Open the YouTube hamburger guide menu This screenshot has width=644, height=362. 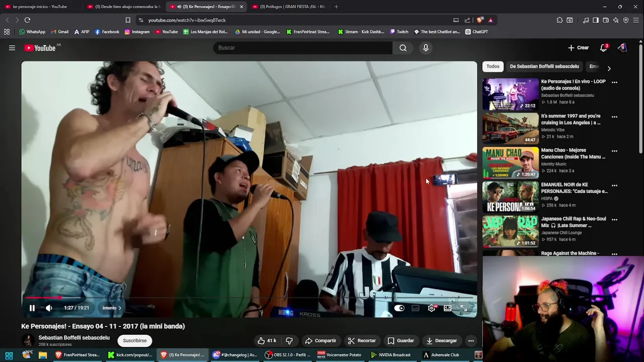click(12, 48)
